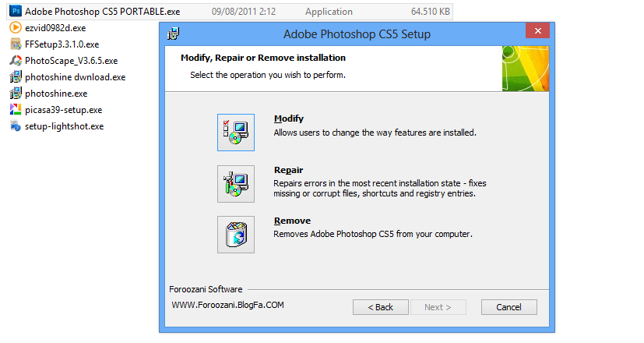Click the PhotoScape_V3.6.5.exe file icon
Screen dimensions: 644x343
(x=16, y=61)
